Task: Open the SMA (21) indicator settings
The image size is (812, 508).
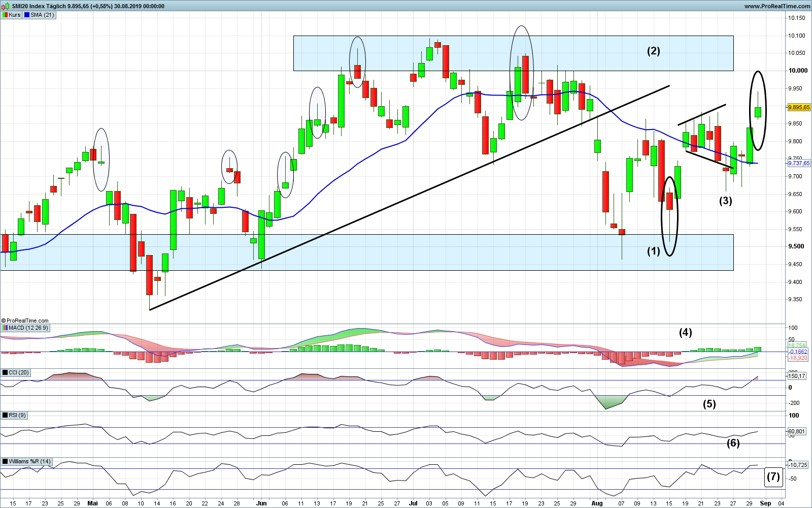Action: (x=42, y=15)
